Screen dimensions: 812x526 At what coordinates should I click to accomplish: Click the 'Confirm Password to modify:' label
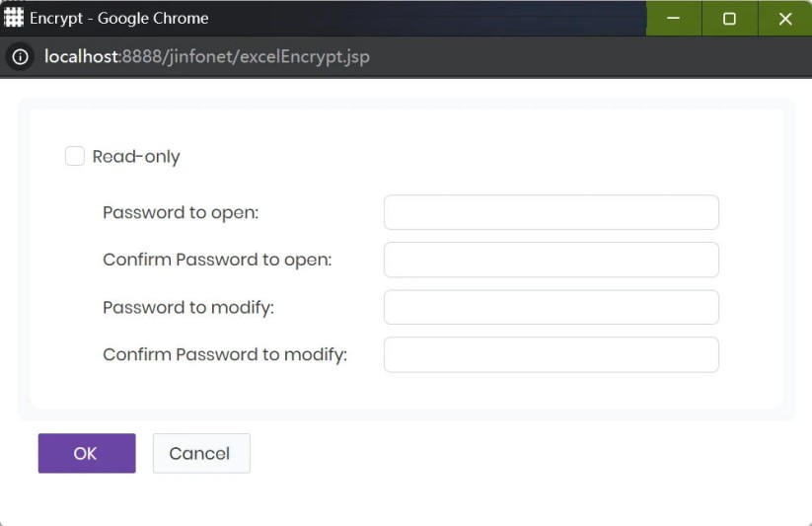(x=225, y=355)
